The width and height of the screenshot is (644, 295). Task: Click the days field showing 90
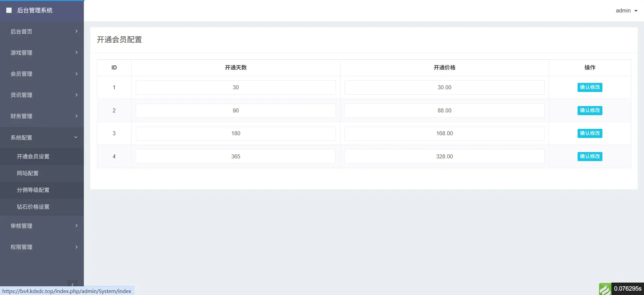(x=235, y=110)
